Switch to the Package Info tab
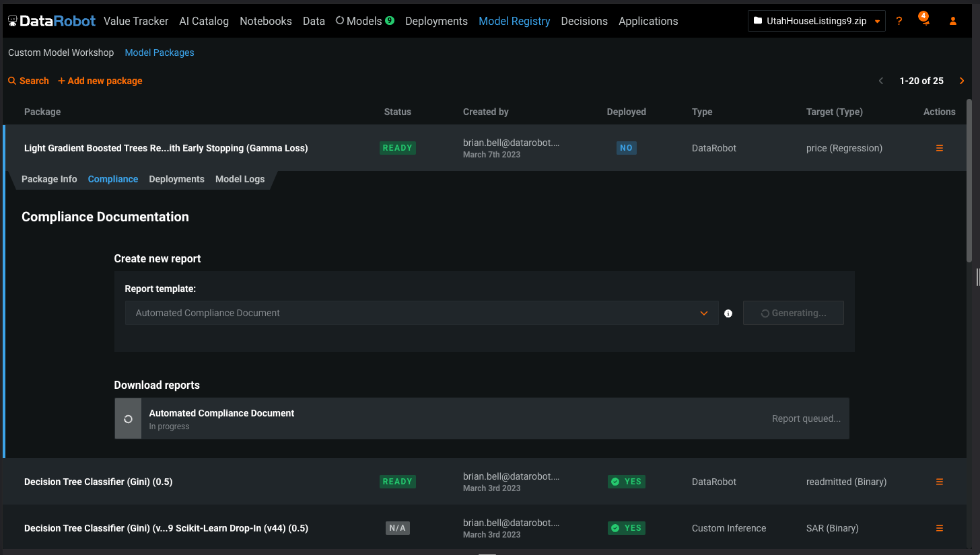The width and height of the screenshot is (980, 555). (49, 179)
